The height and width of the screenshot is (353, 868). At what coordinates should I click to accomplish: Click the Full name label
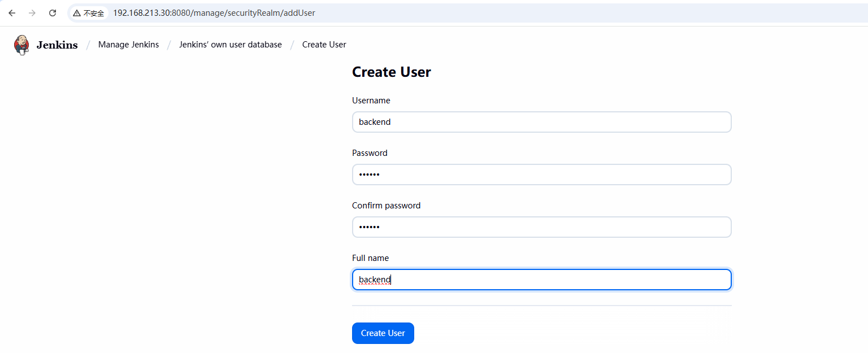pos(370,258)
